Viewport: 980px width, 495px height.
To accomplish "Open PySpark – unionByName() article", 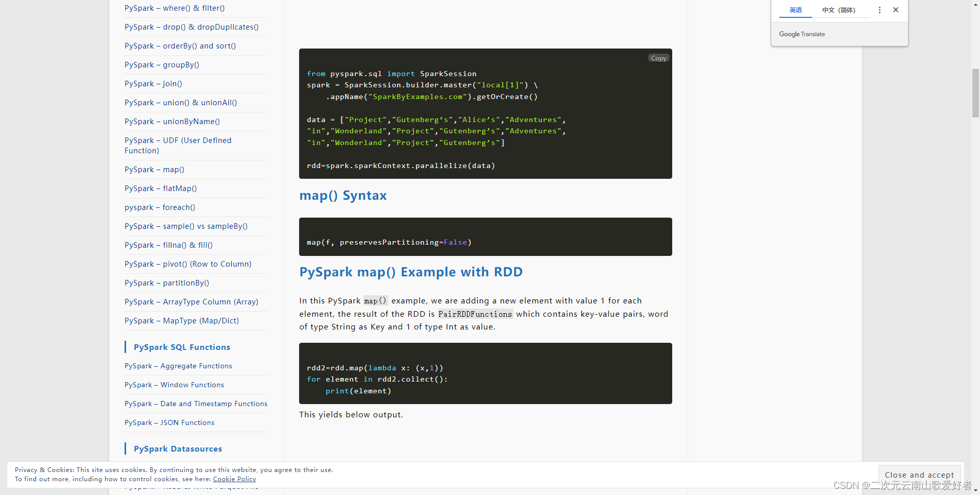I will [x=172, y=121].
